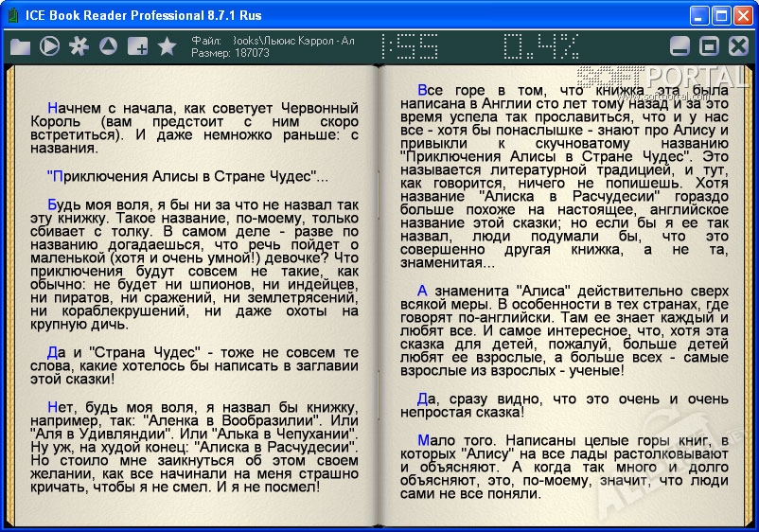The height and width of the screenshot is (532, 759).
Task: Maximize the window from the title bar
Action: click(719, 15)
